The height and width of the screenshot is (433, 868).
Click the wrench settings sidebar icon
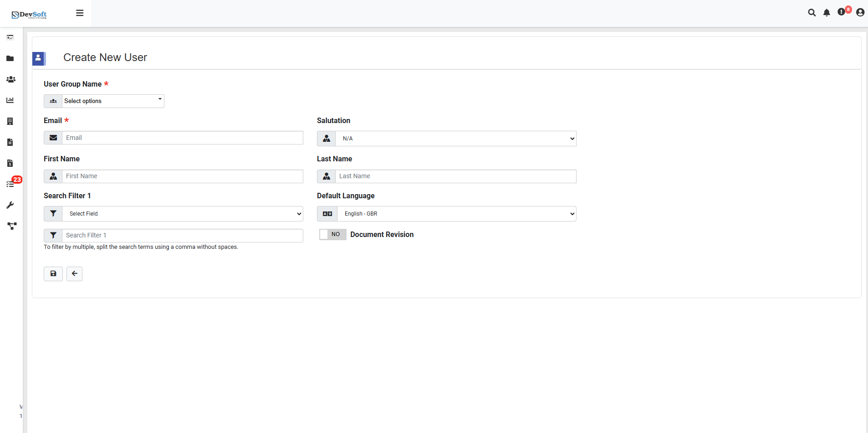pos(10,205)
